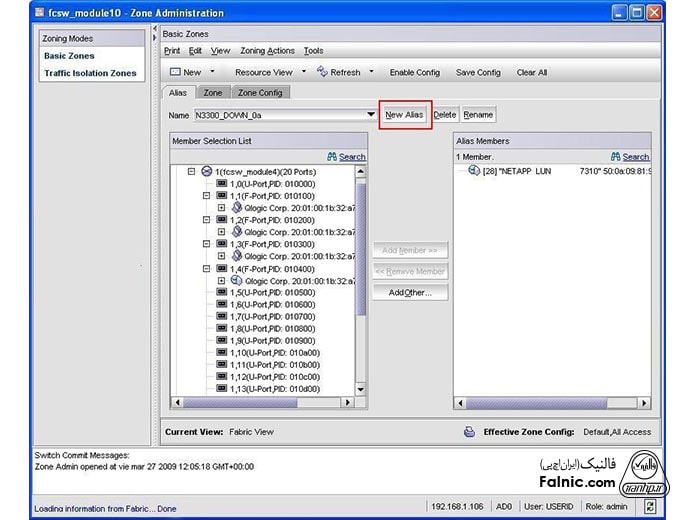Select Traffic Isolation Zones zoning mode
The width and height of the screenshot is (694, 520).
[x=89, y=73]
